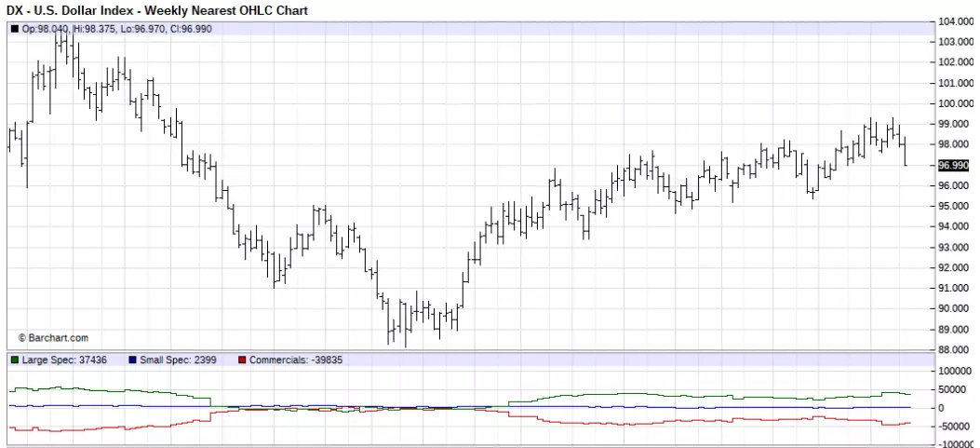The width and height of the screenshot is (980, 448).
Task: Click the 50000 positions axis label
Action: pyautogui.click(x=952, y=389)
